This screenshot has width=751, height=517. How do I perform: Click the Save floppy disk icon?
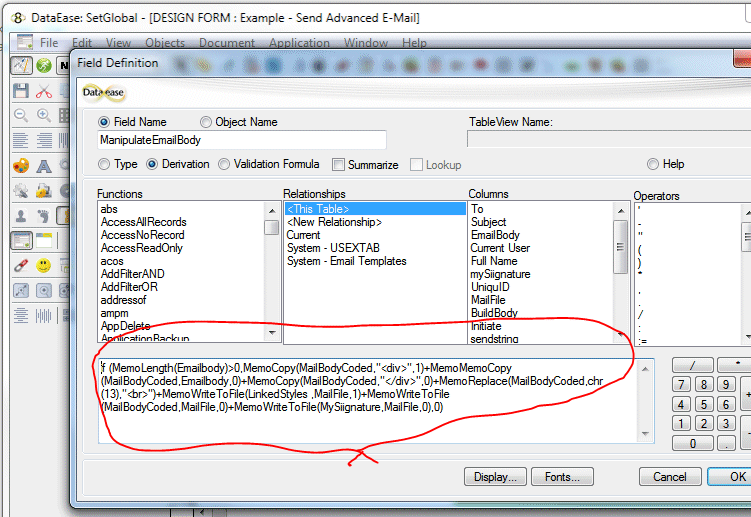click(21, 91)
